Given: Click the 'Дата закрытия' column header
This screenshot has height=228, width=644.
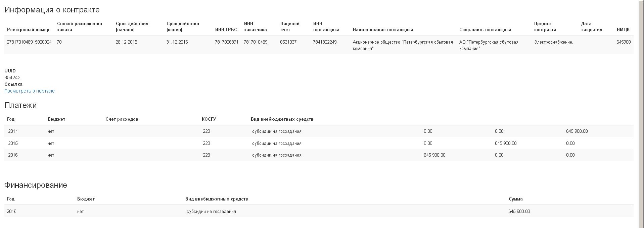Looking at the screenshot, I should [x=592, y=26].
